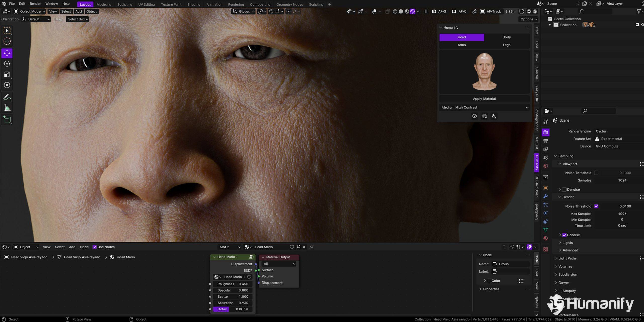Select the Rotate tool
The image size is (644, 322).
[7, 64]
